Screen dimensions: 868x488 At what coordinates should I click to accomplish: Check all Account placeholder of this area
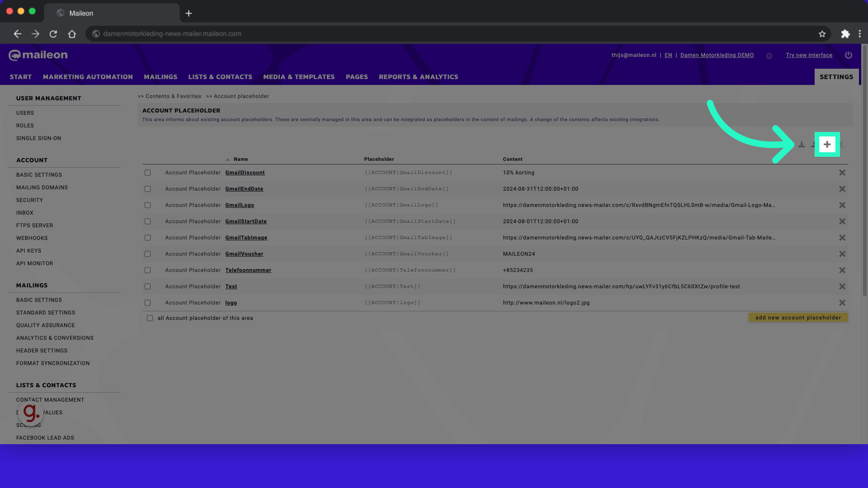coord(150,318)
